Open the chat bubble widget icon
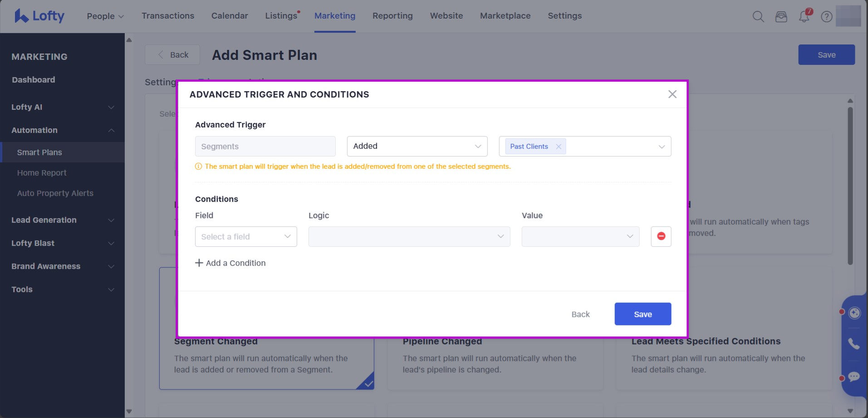 [854, 377]
